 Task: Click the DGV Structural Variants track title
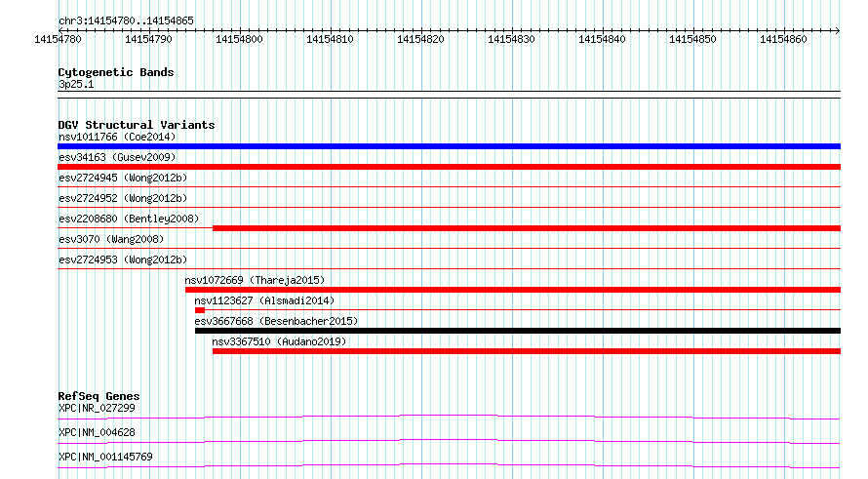137,125
